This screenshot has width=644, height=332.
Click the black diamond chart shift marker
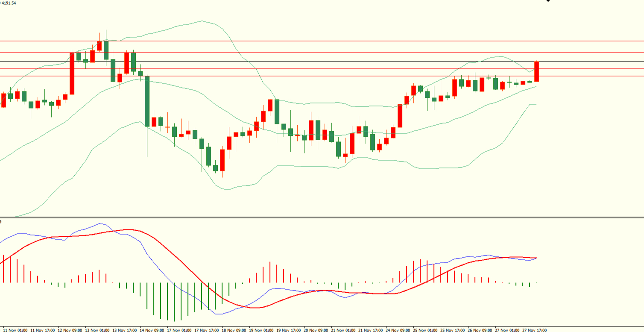[548, 1]
